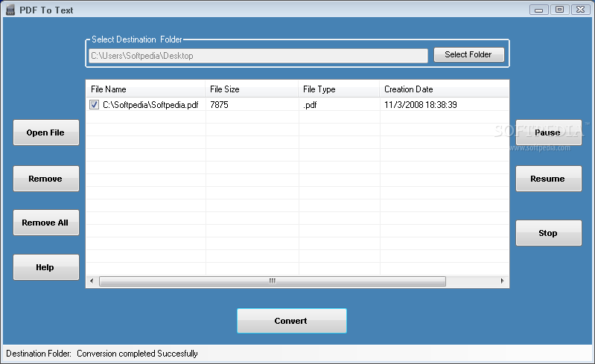The image size is (595, 364).
Task: Sort by File Type column header
Action: pos(339,89)
